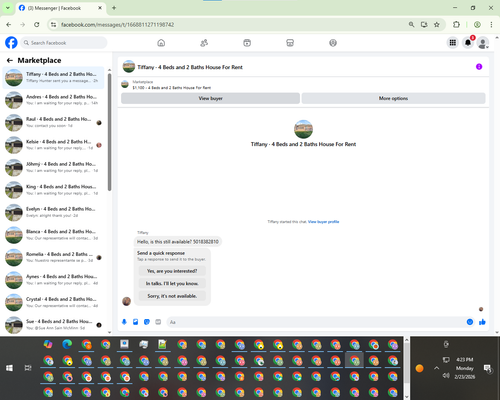
Task: Open the Groups icon in top navigation
Action: 333,43
